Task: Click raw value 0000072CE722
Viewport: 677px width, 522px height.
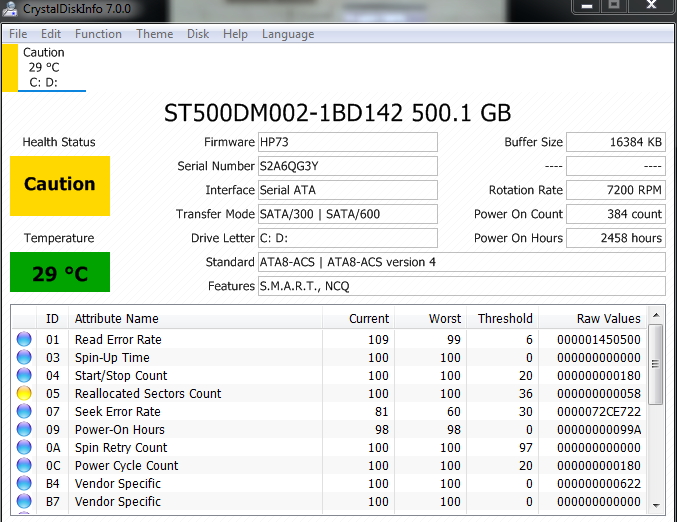Action: [599, 411]
